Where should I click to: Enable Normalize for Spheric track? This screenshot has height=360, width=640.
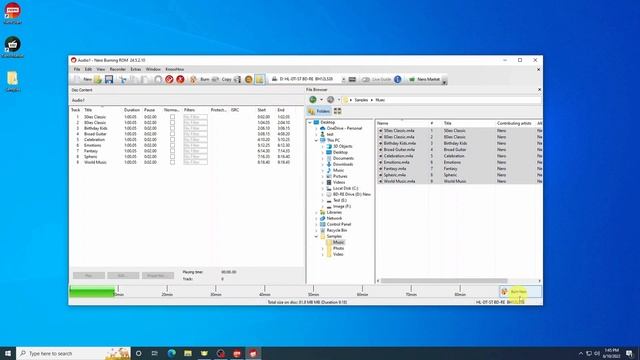click(x=172, y=157)
